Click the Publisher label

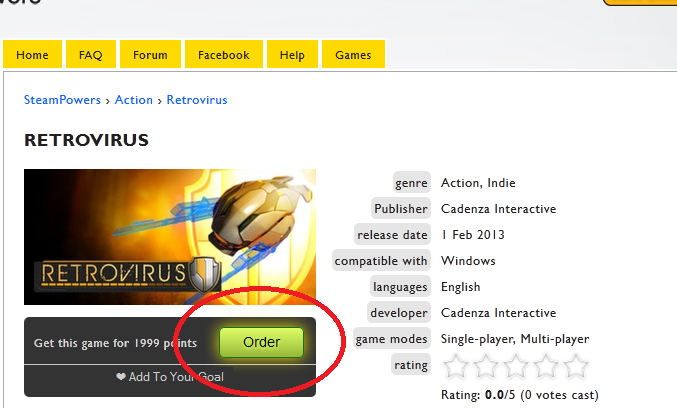(401, 209)
